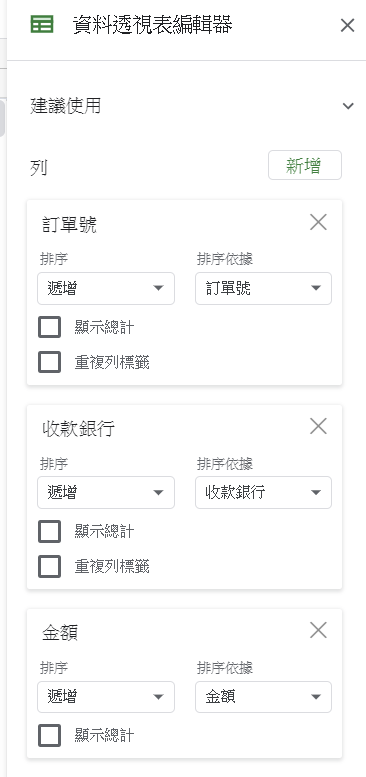Open 收款銀行 sort order dropdown 遞增

(106, 493)
